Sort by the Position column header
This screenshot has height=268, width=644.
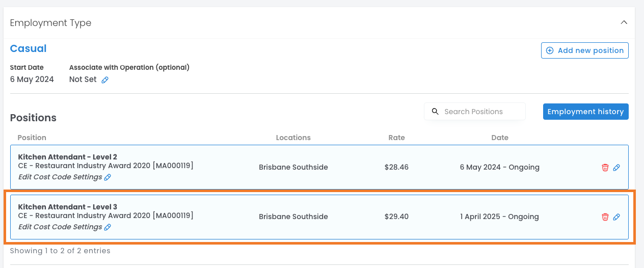[32, 138]
